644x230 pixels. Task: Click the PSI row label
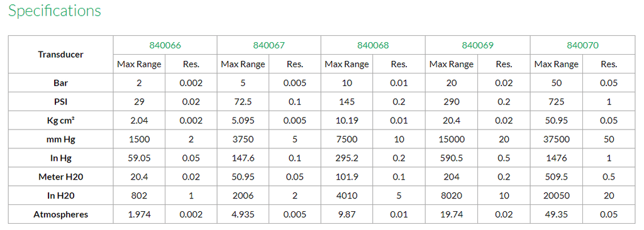coord(61,102)
